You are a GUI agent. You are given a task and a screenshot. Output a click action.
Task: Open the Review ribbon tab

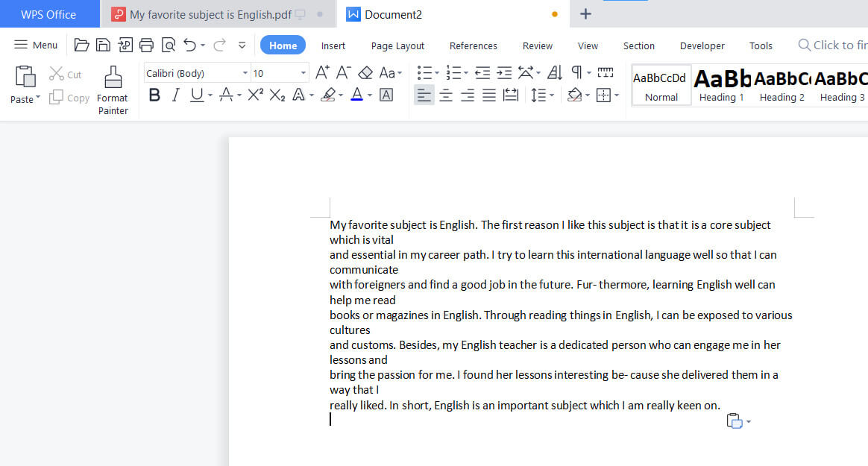coord(537,45)
